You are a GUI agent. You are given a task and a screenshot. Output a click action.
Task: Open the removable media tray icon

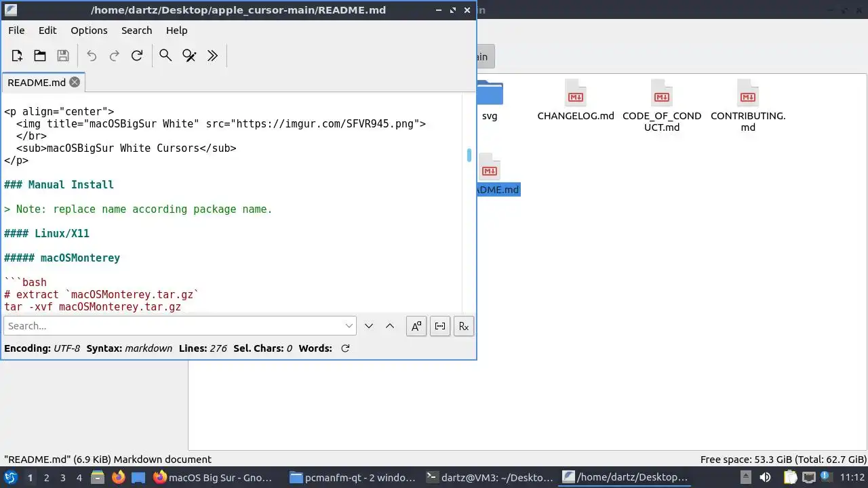tap(745, 477)
